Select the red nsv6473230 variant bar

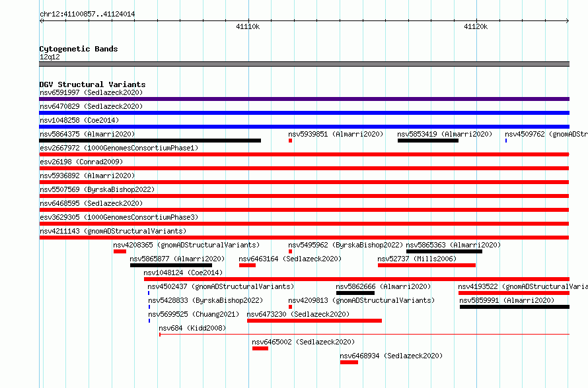[x=314, y=321]
